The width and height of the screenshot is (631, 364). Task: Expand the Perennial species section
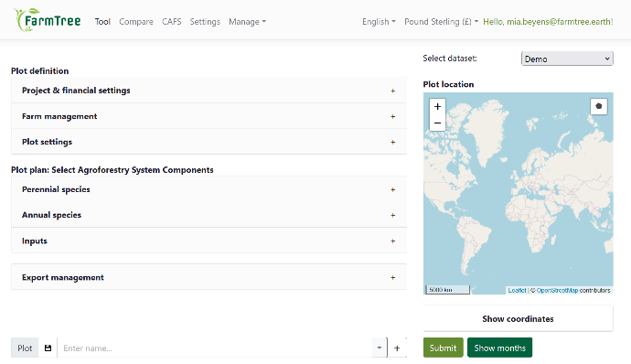[209, 189]
